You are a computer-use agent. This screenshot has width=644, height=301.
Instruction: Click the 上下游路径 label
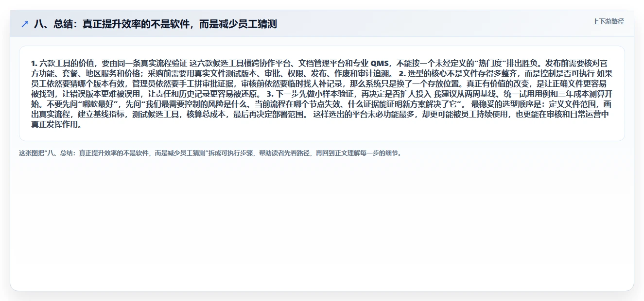[608, 21]
